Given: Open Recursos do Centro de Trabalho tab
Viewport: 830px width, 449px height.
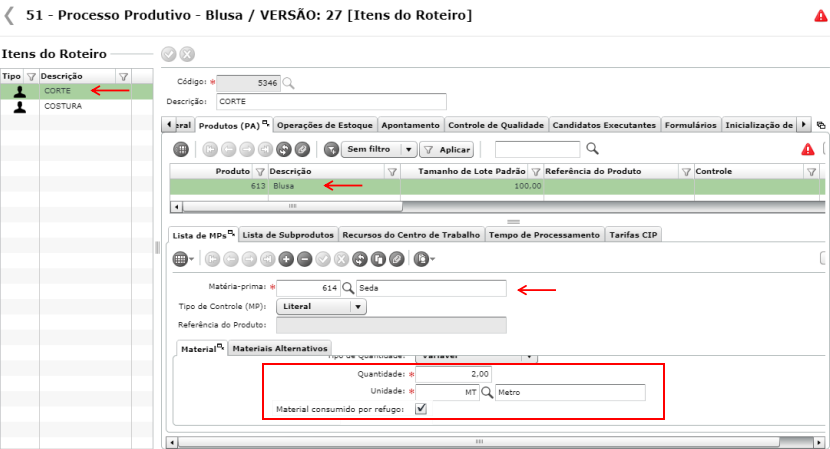Looking at the screenshot, I should point(411,235).
